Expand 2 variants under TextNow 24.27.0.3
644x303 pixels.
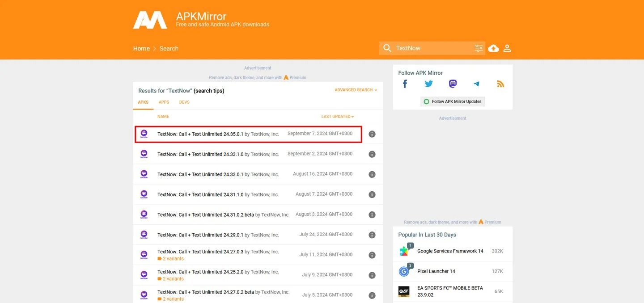coord(171,259)
